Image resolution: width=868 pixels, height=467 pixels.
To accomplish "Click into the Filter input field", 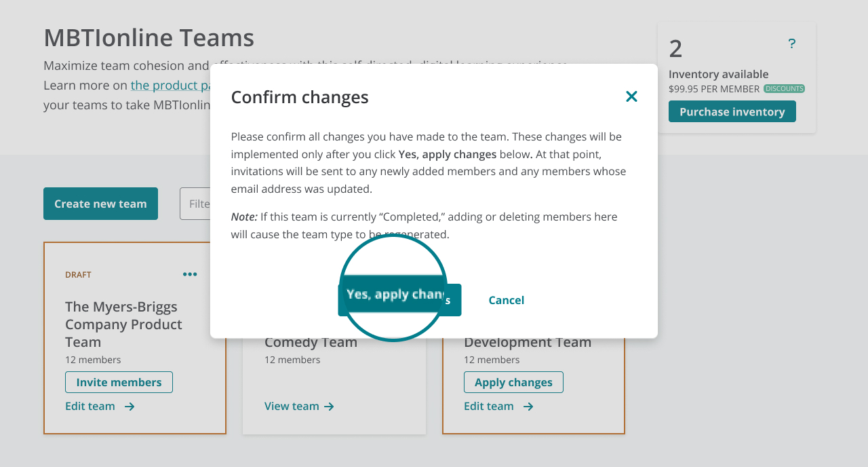I will (195, 204).
